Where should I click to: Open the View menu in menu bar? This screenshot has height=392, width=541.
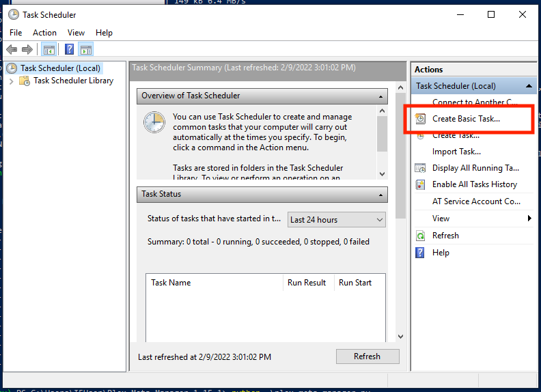coord(76,33)
